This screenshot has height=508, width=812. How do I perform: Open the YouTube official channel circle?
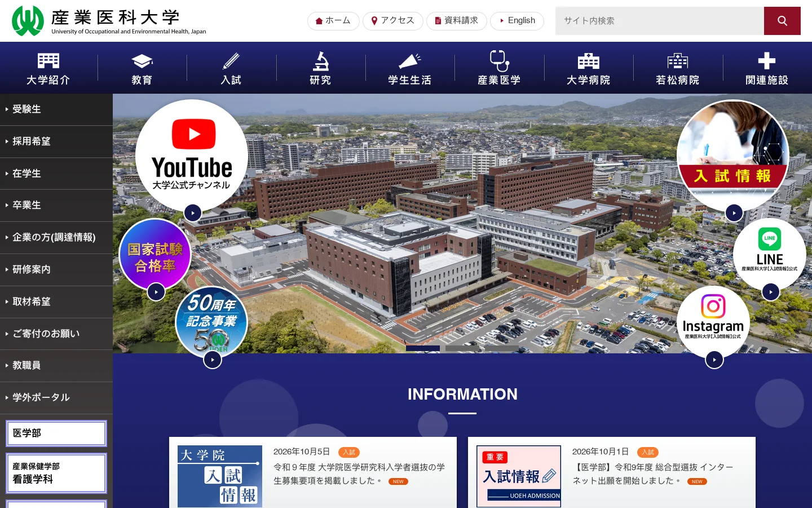click(x=192, y=156)
